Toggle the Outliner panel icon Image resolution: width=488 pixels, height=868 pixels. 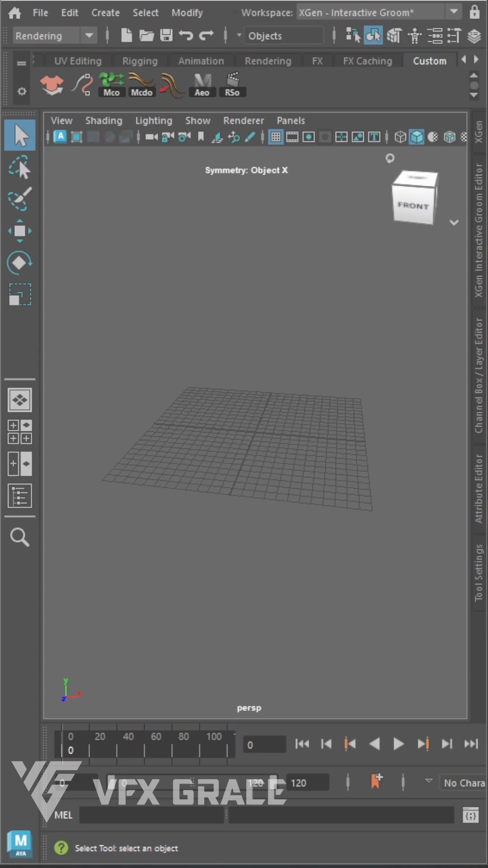(x=20, y=496)
